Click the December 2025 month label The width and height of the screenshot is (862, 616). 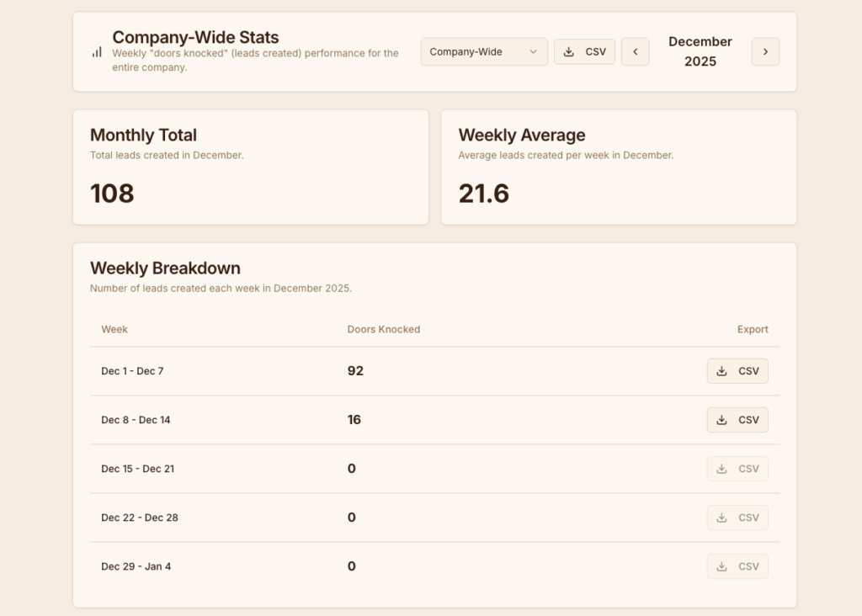(x=700, y=51)
